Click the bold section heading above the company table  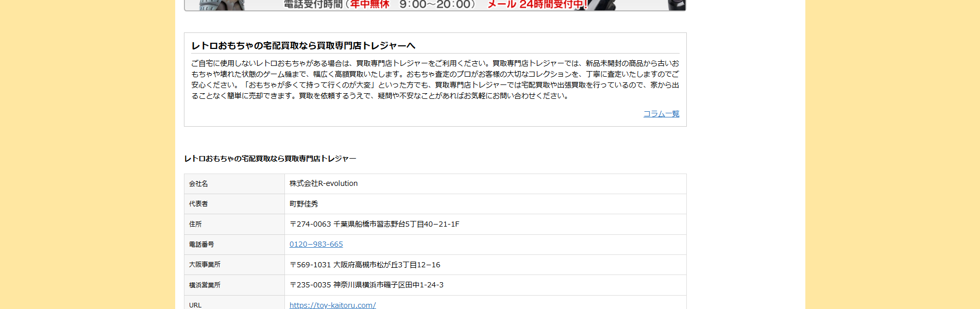[270, 159]
